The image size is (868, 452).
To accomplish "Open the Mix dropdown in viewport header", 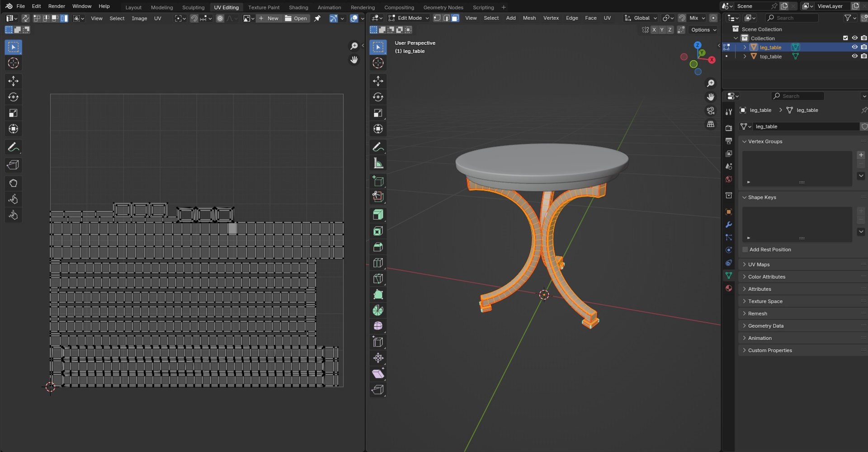I will coord(697,18).
